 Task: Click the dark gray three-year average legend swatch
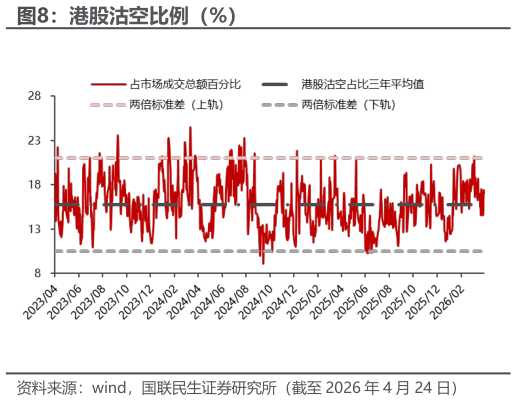(275, 84)
